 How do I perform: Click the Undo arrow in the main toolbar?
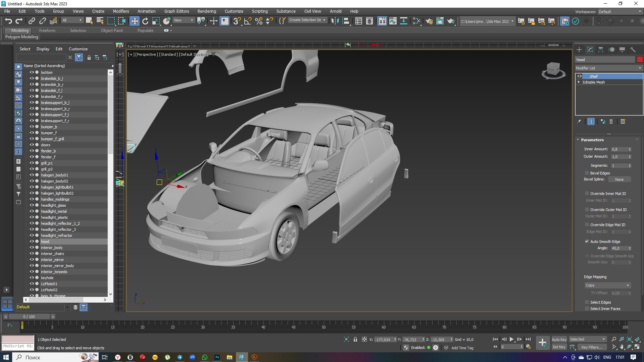tap(8, 21)
